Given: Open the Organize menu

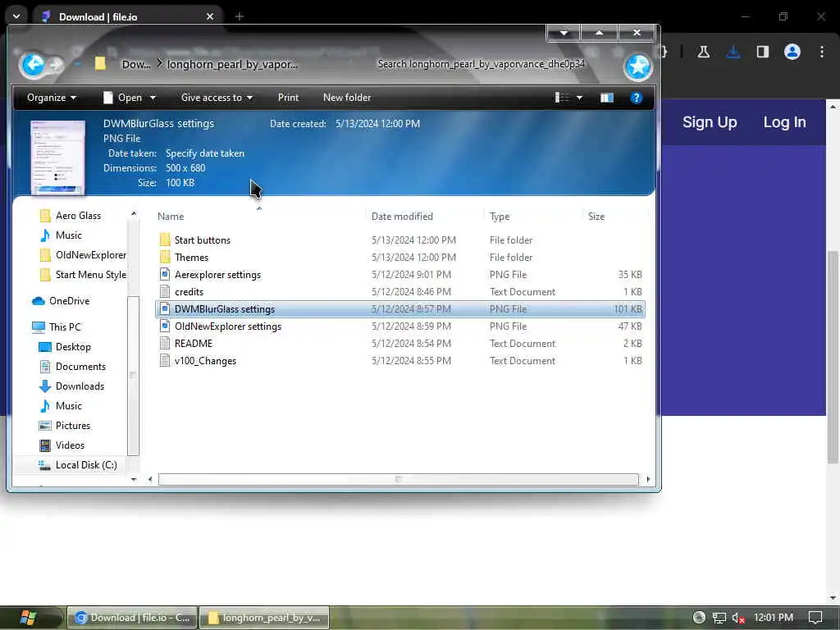Looking at the screenshot, I should 52,98.
